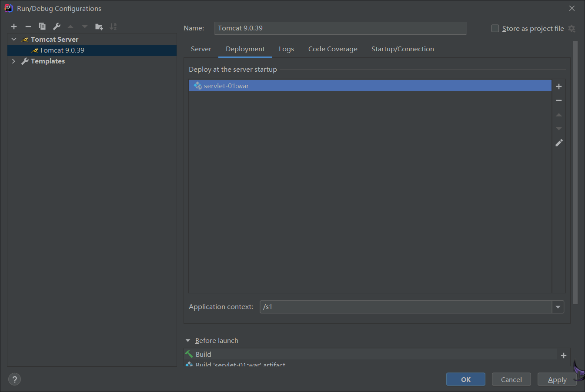The image size is (585, 392).
Task: Open the Startup/Connection tab
Action: tap(403, 49)
